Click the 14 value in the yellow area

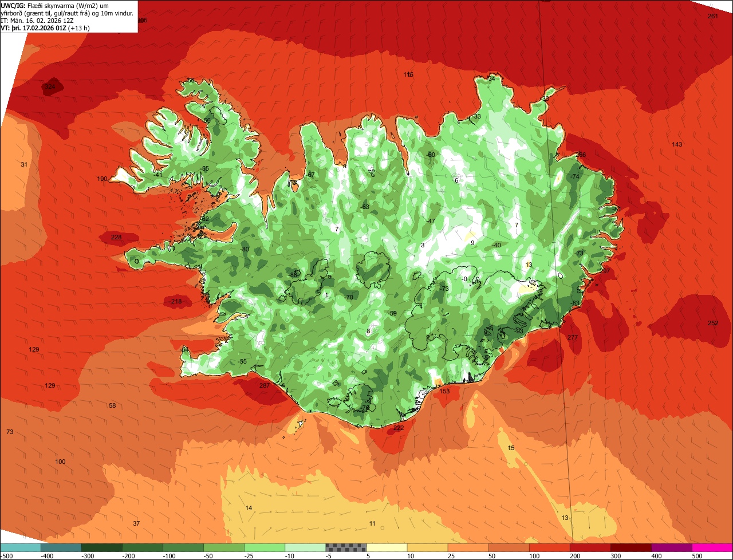tap(249, 508)
